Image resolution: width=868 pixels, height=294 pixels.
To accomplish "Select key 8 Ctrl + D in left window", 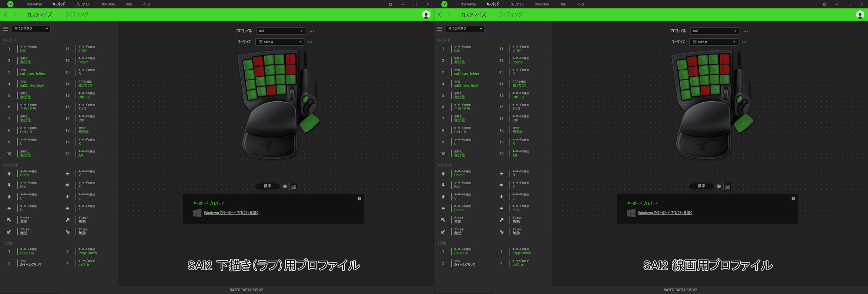I will [x=28, y=130].
